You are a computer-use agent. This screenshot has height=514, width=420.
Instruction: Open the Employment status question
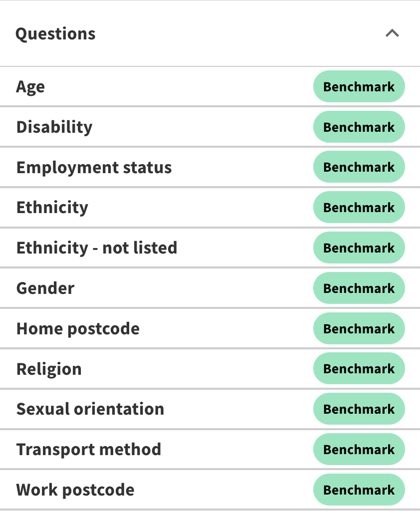click(94, 167)
